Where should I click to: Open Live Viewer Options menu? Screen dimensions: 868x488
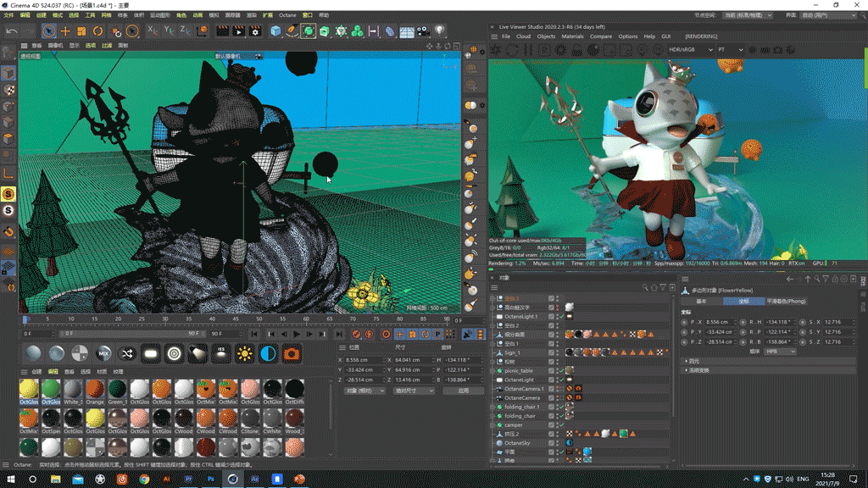pyautogui.click(x=628, y=36)
